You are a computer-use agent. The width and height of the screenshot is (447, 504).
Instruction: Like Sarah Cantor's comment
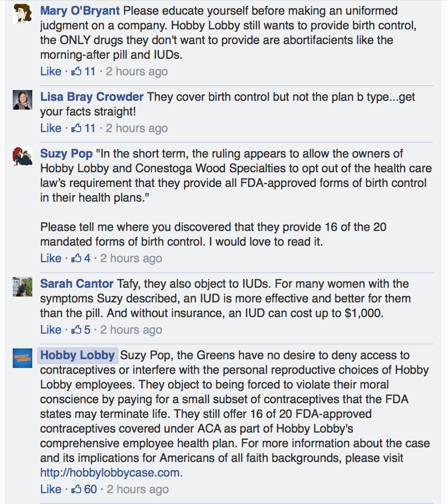(x=50, y=329)
